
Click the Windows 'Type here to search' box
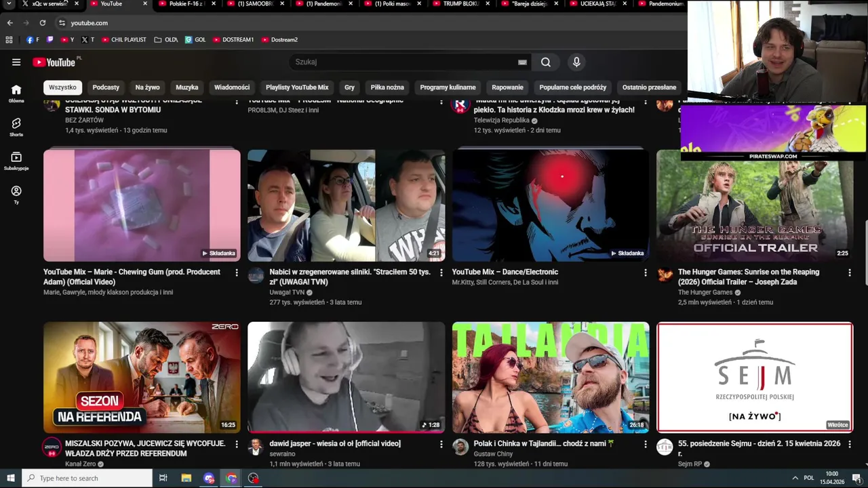[87, 478]
